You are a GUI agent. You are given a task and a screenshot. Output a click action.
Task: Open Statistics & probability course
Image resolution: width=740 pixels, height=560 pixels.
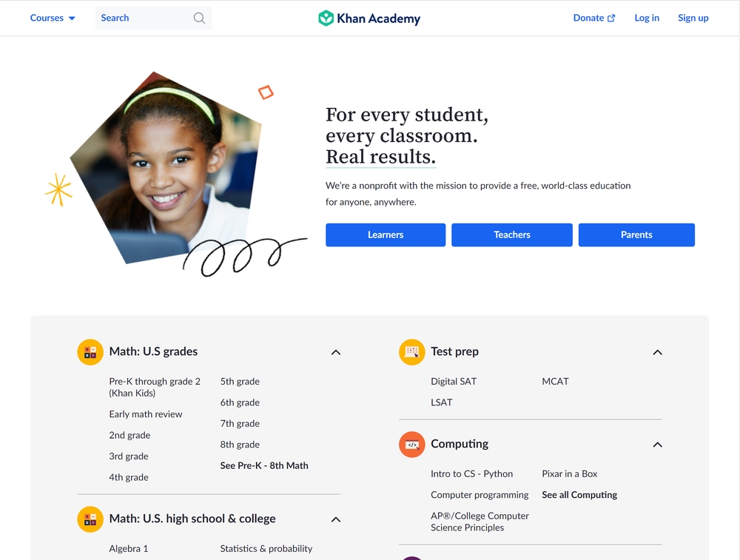266,549
